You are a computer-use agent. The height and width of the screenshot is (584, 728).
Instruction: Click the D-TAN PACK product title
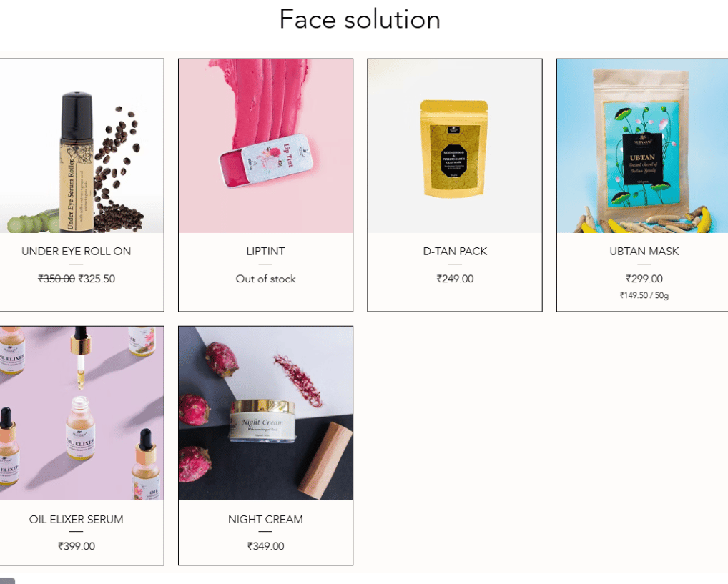tap(455, 251)
